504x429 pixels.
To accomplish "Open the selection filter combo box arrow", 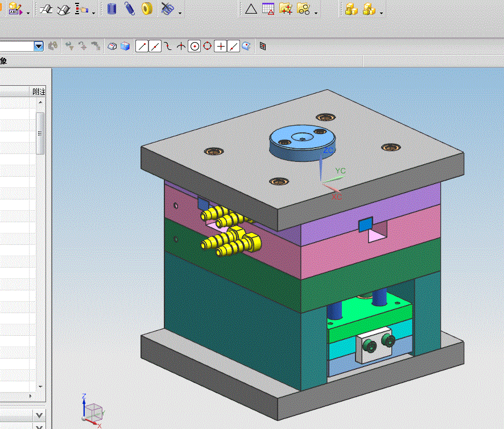I will tap(39, 46).
